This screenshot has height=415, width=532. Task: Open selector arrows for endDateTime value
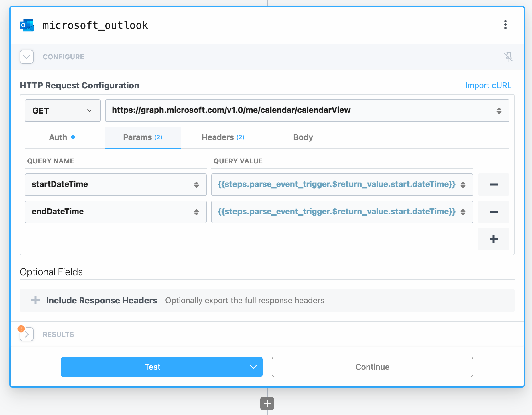(x=463, y=212)
